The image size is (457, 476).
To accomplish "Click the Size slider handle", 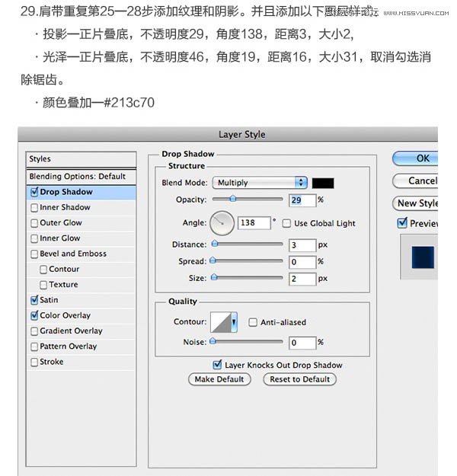I will tap(214, 277).
